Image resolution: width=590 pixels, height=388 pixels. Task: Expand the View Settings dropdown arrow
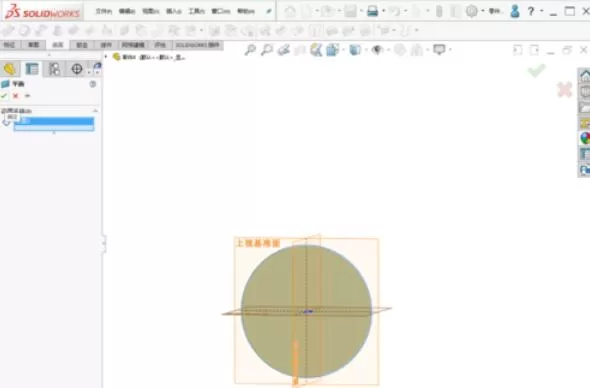pyautogui.click(x=450, y=50)
